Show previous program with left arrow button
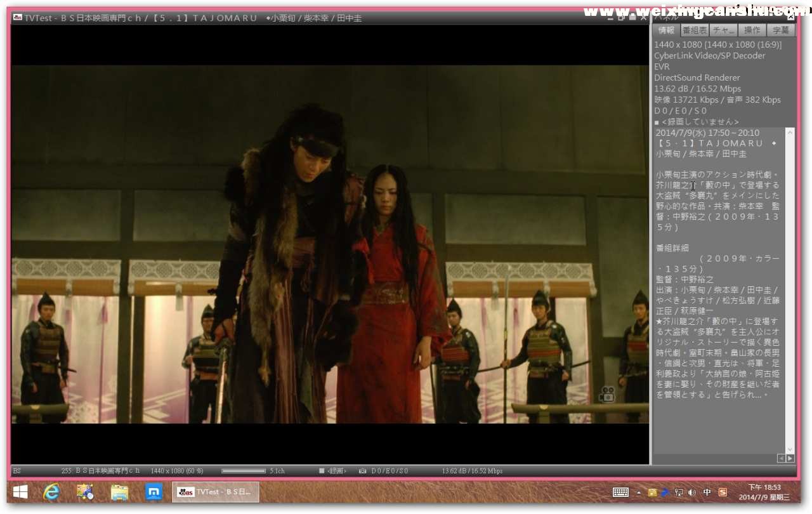 click(781, 458)
